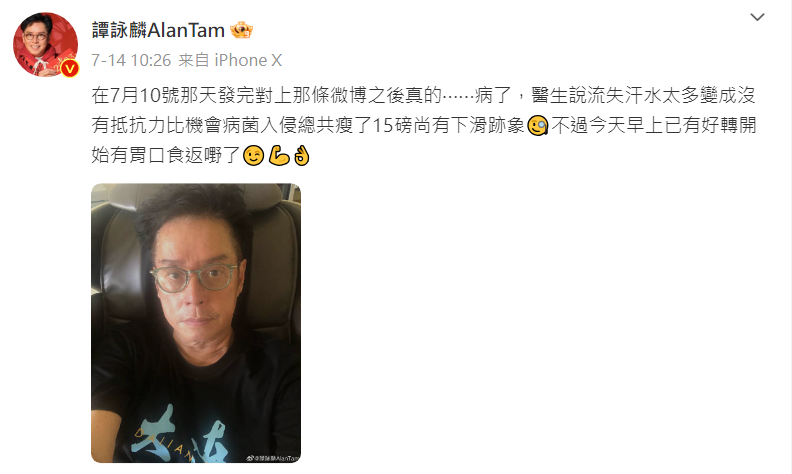
Task: Click the 来自 label before the device name
Action: coord(194,60)
